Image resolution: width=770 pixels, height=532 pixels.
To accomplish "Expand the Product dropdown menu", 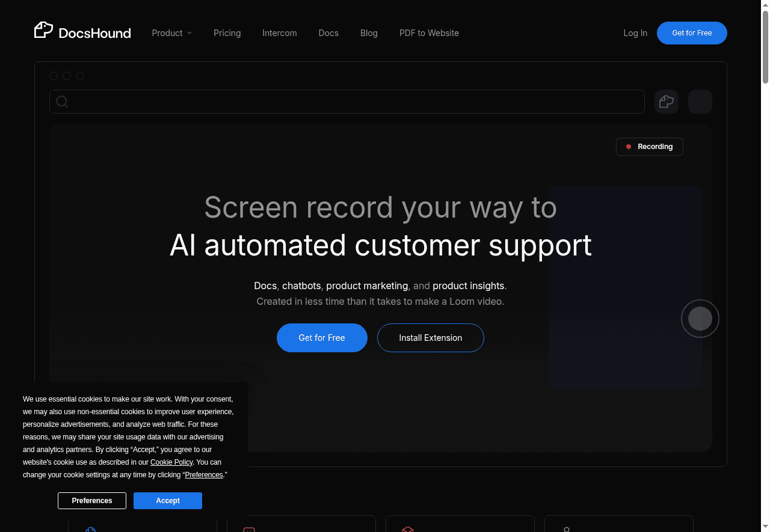I will click(171, 33).
